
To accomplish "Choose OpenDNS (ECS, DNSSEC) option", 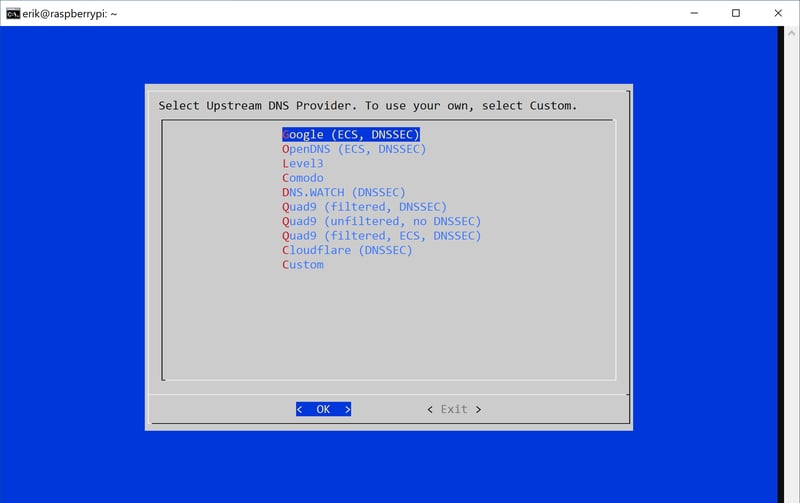I will pyautogui.click(x=354, y=149).
